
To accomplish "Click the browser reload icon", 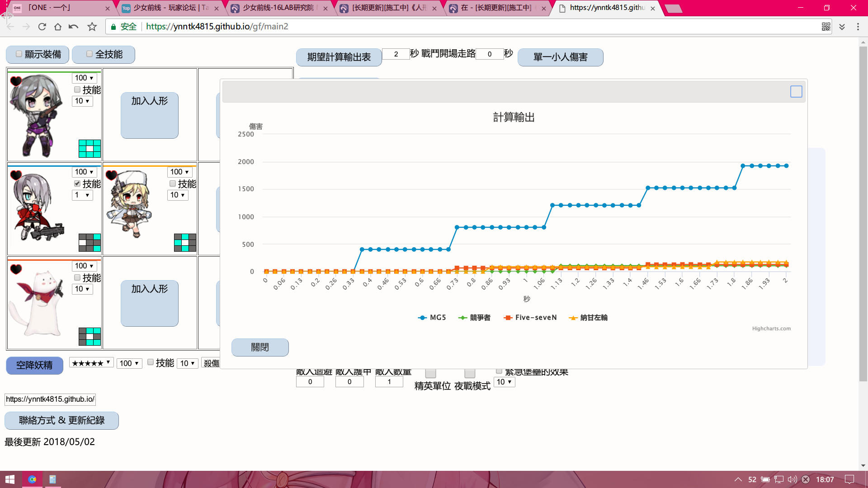I will click(42, 27).
